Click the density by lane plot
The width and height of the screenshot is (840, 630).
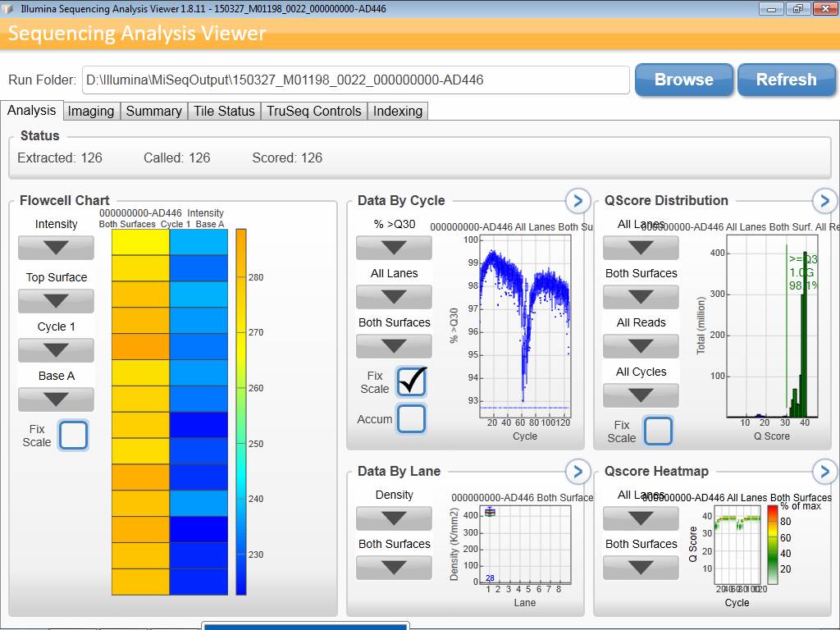pyautogui.click(x=527, y=545)
